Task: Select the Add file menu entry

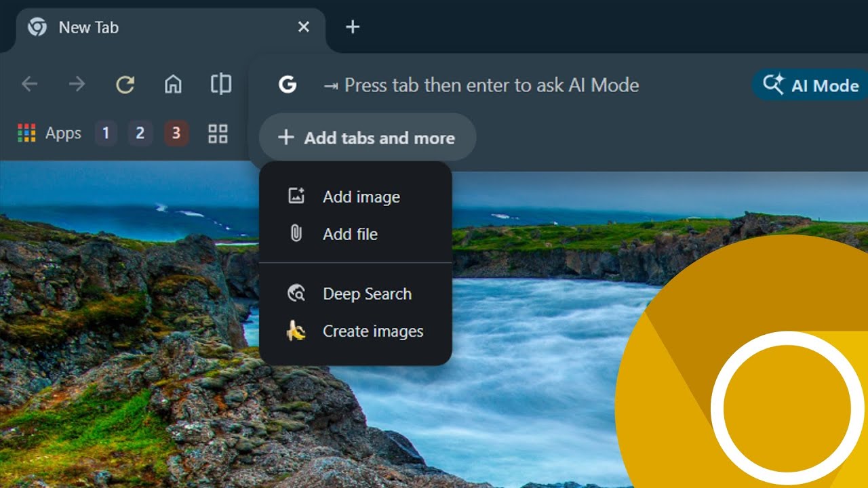Action: [x=355, y=234]
